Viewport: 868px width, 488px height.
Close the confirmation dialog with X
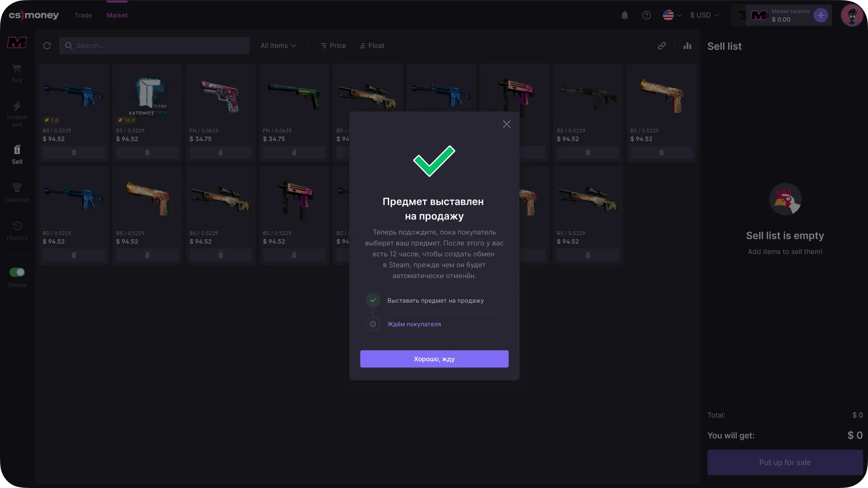(x=507, y=124)
